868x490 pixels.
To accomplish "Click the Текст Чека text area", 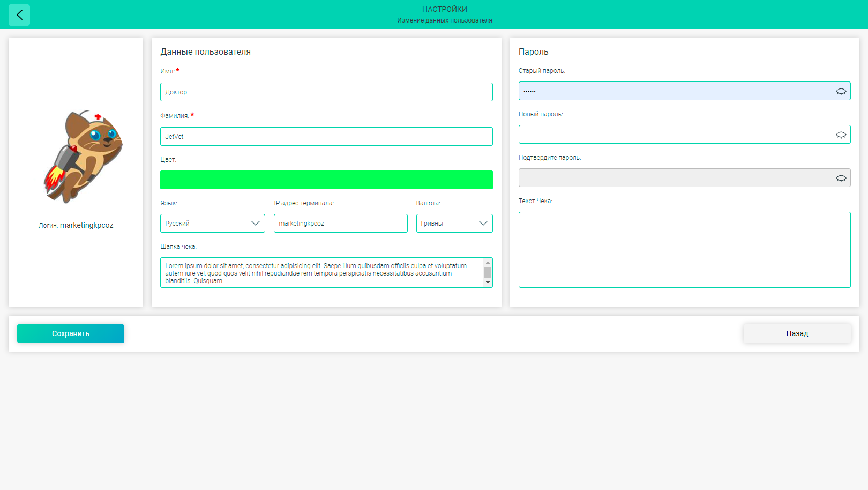I will click(685, 250).
